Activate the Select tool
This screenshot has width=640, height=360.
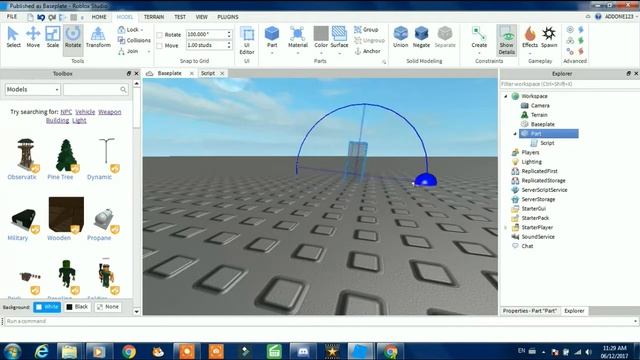pyautogui.click(x=13, y=37)
